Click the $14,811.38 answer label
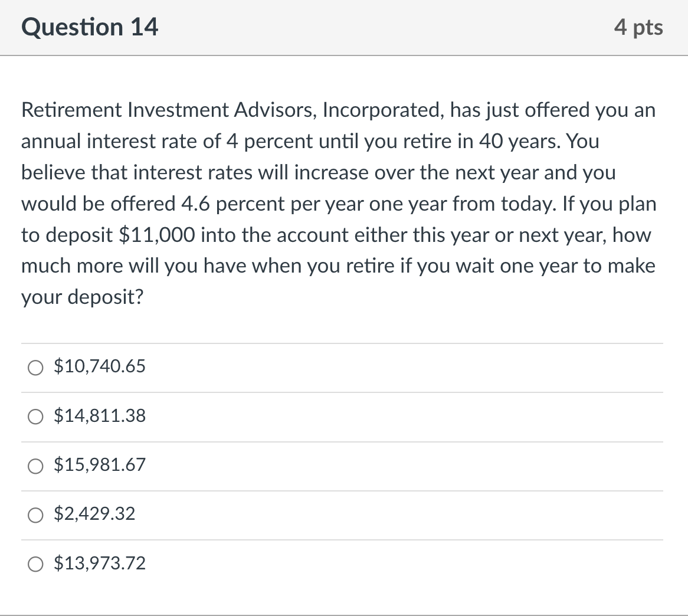The width and height of the screenshot is (688, 616). (x=99, y=415)
